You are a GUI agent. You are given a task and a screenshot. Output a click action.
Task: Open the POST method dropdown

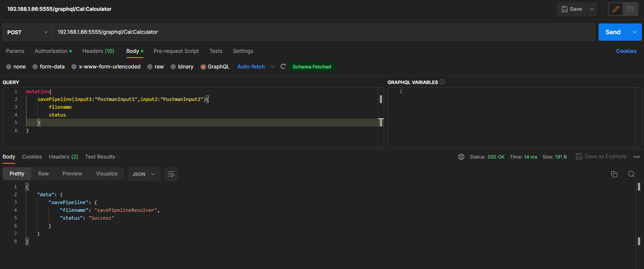(x=28, y=32)
